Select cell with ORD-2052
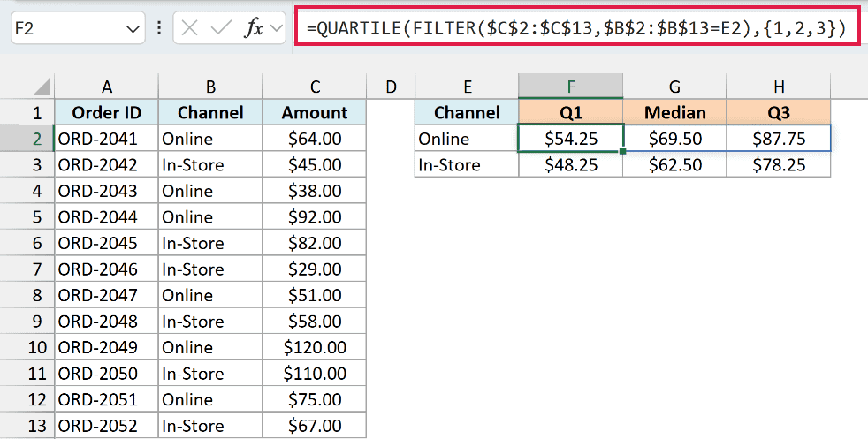The height and width of the screenshot is (439, 868). [x=106, y=426]
